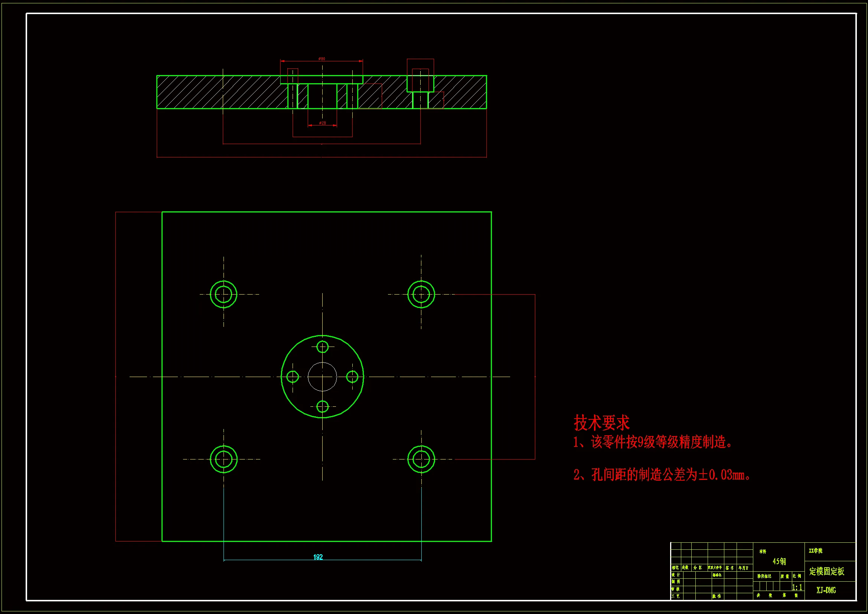
Task: Click the 192 dimension text
Action: pyautogui.click(x=318, y=557)
